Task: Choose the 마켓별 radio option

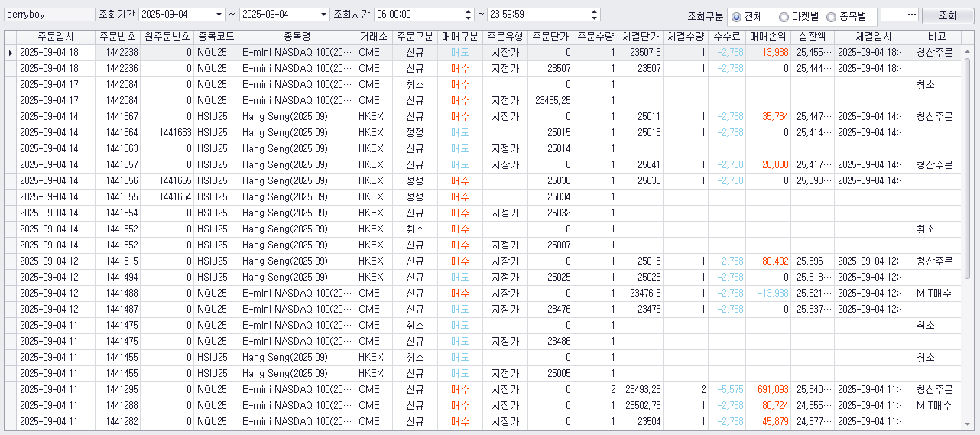Action: 799,16
